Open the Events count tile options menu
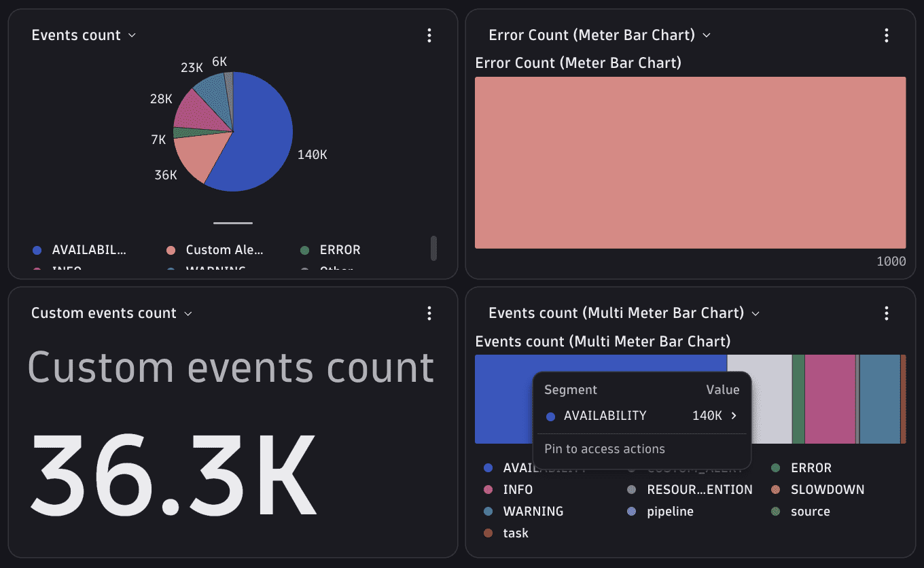924x568 pixels. click(429, 35)
